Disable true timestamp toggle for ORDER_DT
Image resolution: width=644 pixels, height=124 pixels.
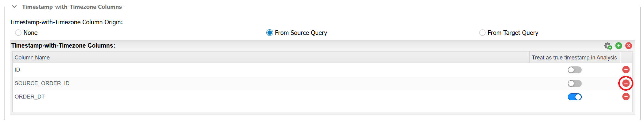pyautogui.click(x=574, y=97)
